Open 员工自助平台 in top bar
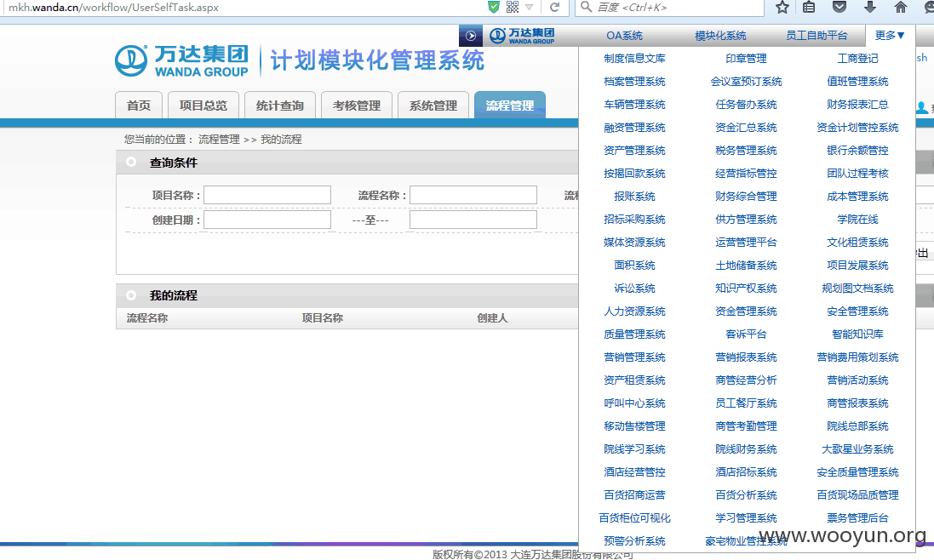The image size is (934, 560). click(x=817, y=36)
